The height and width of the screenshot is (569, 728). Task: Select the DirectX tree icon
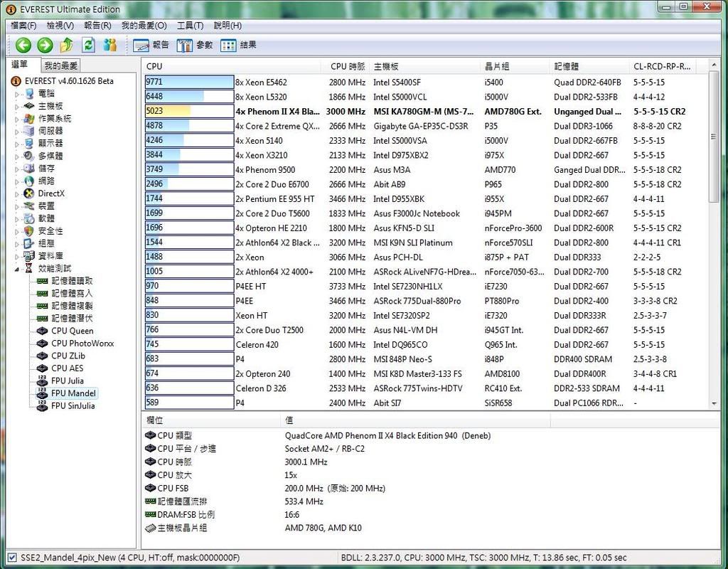(29, 193)
